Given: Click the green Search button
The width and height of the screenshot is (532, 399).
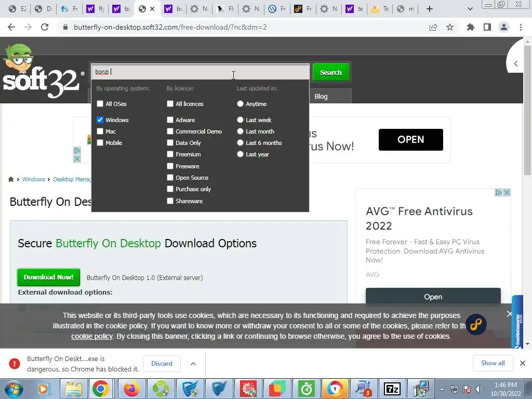Looking at the screenshot, I should (331, 72).
